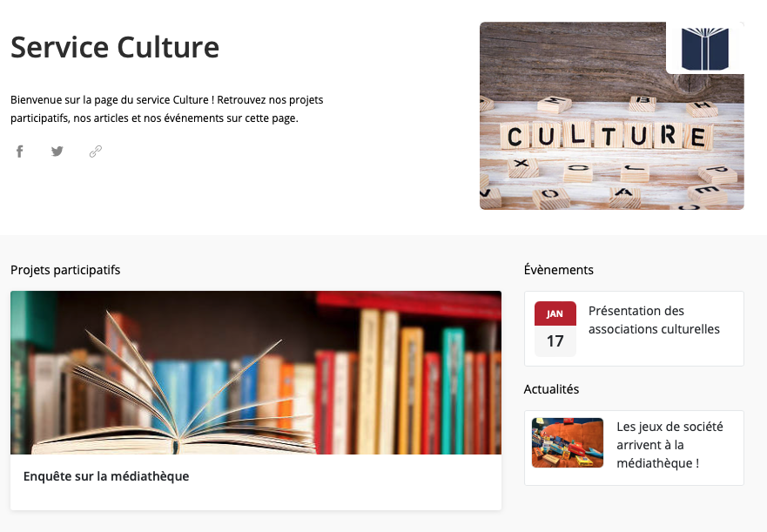Open the bookshelf project cover image
The image size is (767, 532).
pos(256,373)
